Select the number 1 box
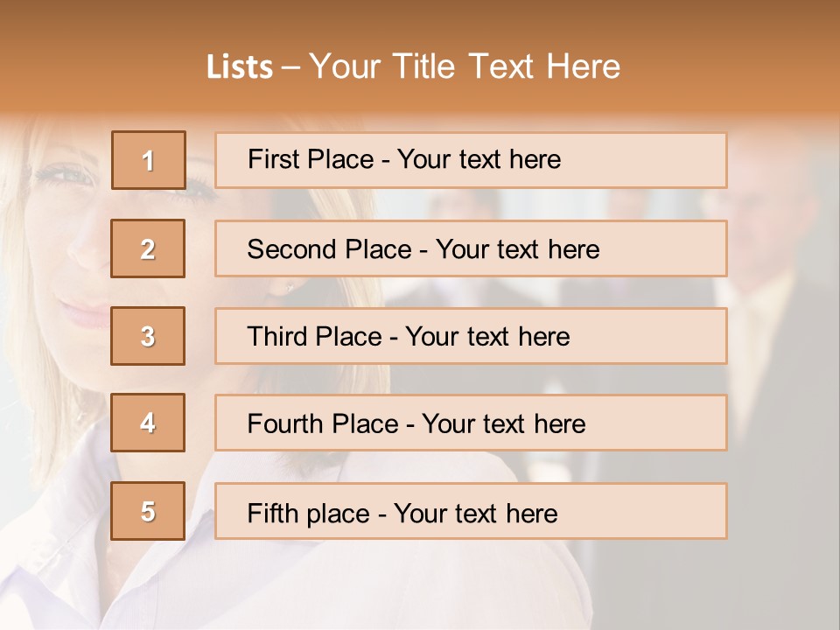This screenshot has width=840, height=630. (149, 160)
